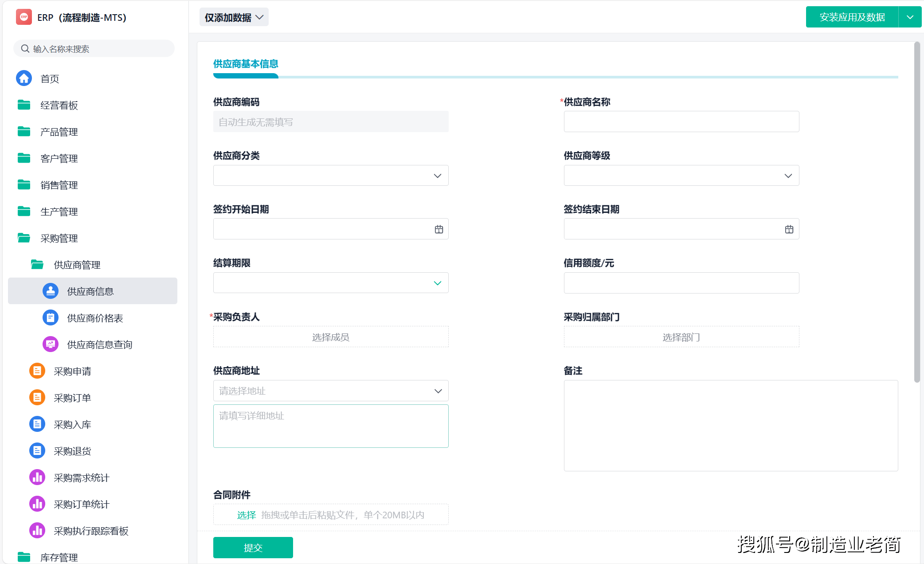Click the 采购订单统计 chart icon
Image resolution: width=924 pixels, height=564 pixels.
37,504
